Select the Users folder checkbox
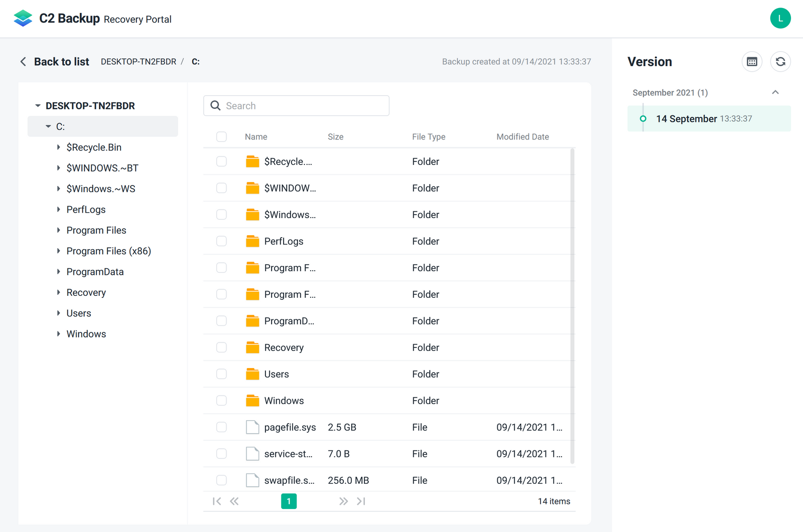This screenshot has height=532, width=803. coord(221,374)
